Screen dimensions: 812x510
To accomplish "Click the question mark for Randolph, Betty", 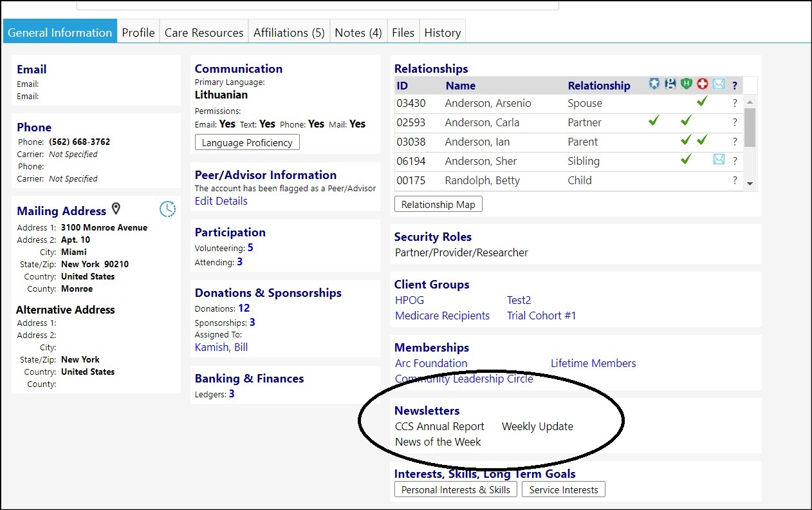I will pyautogui.click(x=735, y=180).
